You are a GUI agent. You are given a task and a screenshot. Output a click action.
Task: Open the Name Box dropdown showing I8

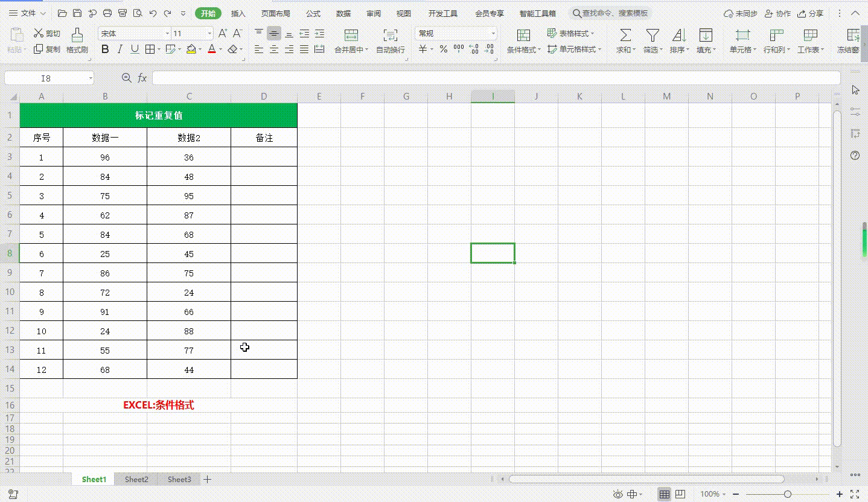[91, 78]
